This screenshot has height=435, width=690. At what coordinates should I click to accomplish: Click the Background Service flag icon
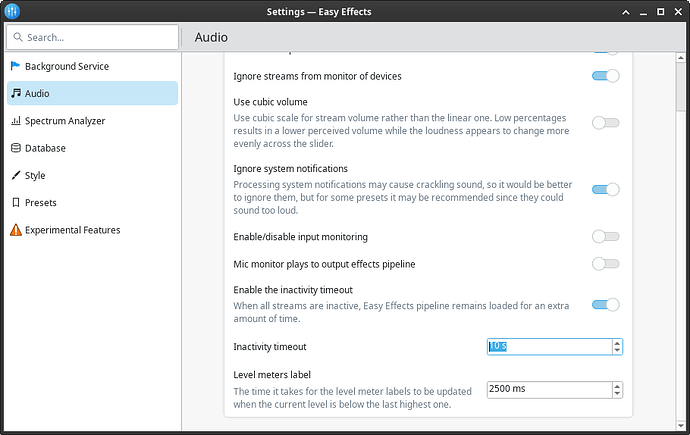(15, 66)
